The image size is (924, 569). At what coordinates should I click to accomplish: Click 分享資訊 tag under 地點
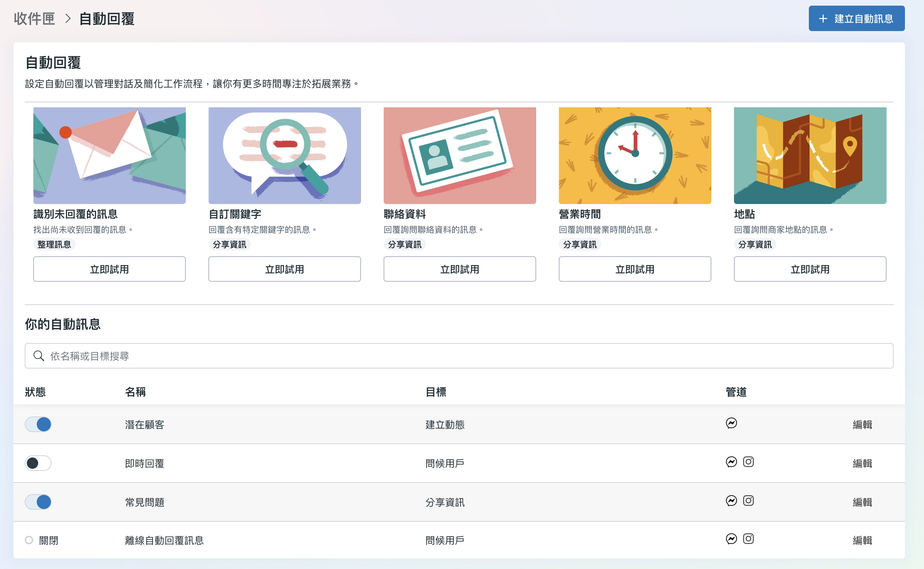coord(755,245)
